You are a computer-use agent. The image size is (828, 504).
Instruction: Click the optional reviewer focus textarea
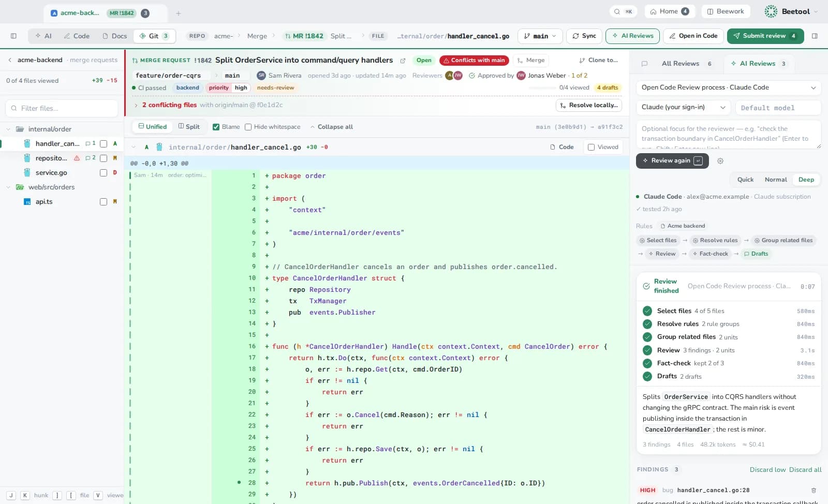[x=729, y=135]
